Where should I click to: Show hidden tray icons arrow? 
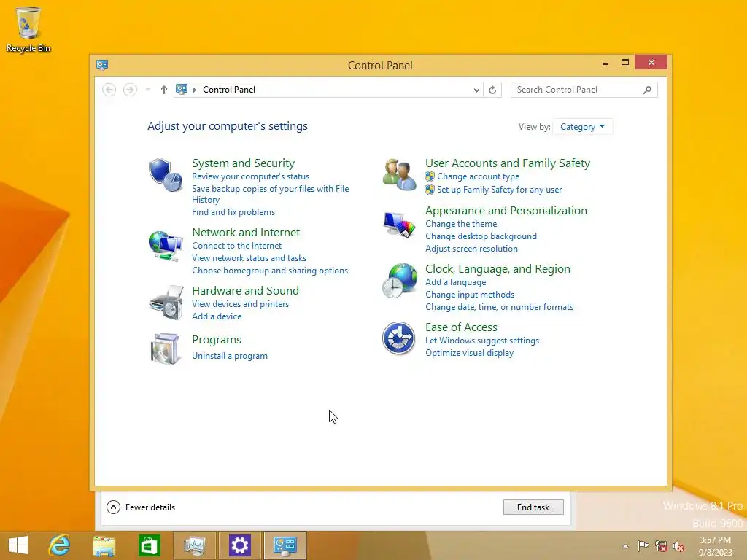point(625,546)
